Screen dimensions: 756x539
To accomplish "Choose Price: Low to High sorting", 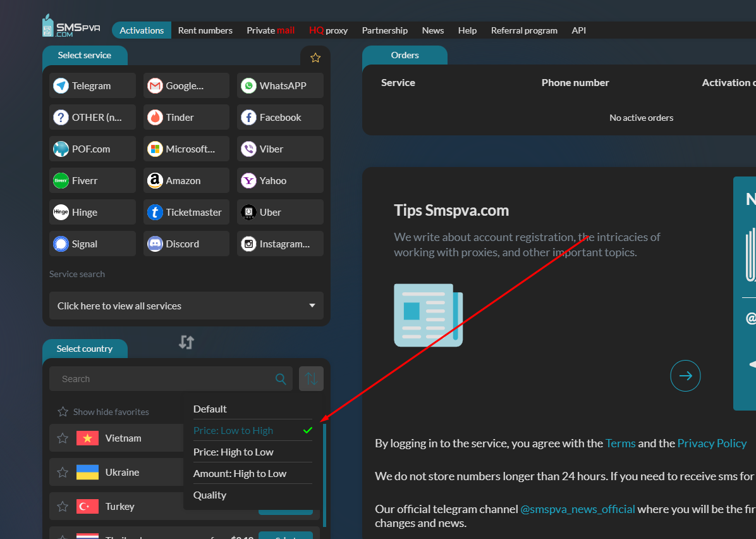I will (x=253, y=430).
